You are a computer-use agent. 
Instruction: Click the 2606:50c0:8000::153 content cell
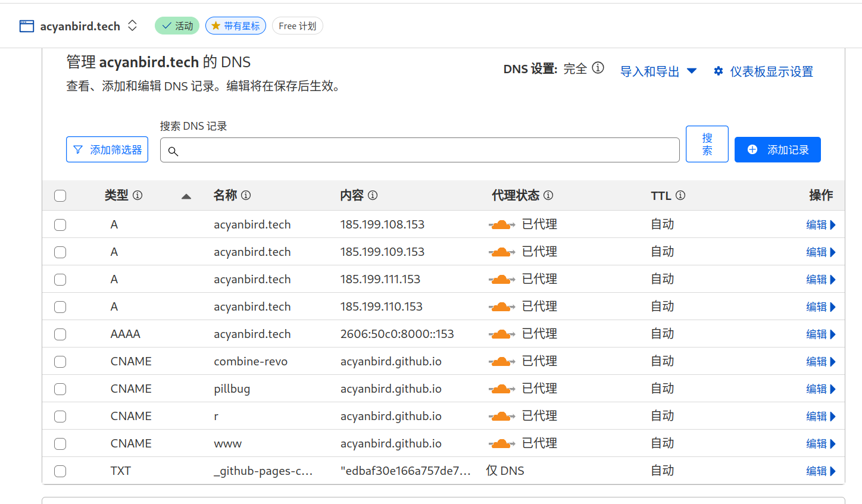tap(397, 334)
